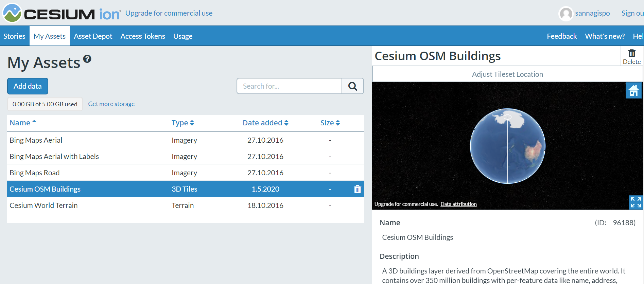Open the What's new? link
The width and height of the screenshot is (644, 284).
605,36
